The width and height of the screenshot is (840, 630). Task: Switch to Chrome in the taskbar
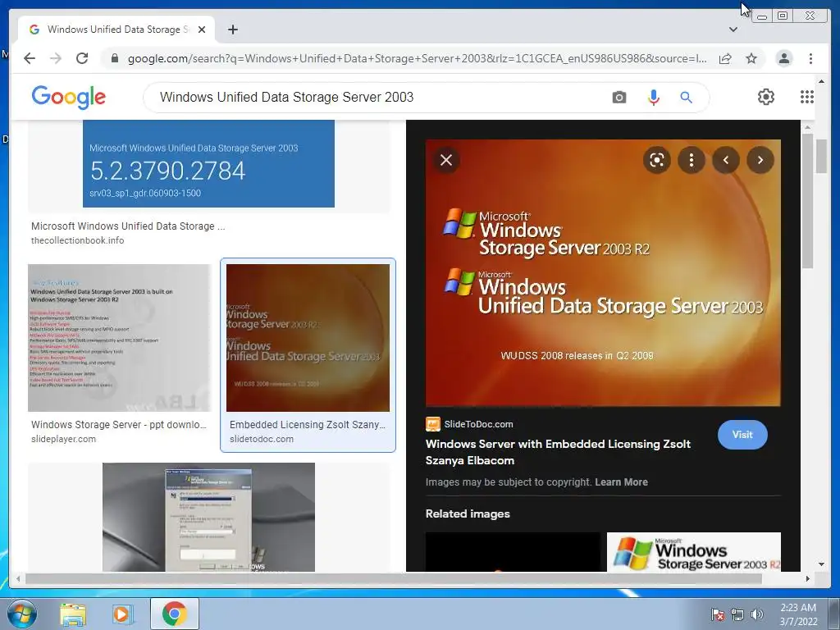click(x=174, y=614)
